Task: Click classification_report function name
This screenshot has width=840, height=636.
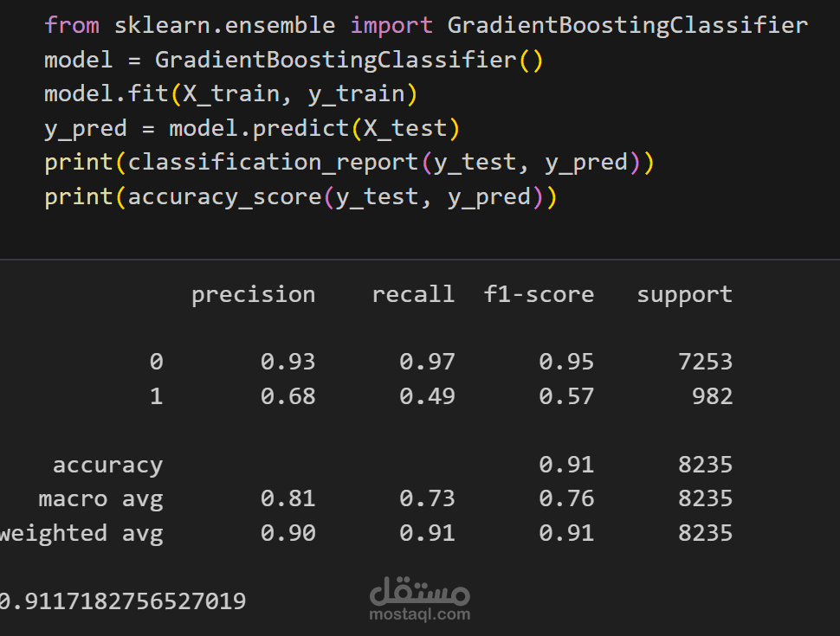Action: [273, 163]
